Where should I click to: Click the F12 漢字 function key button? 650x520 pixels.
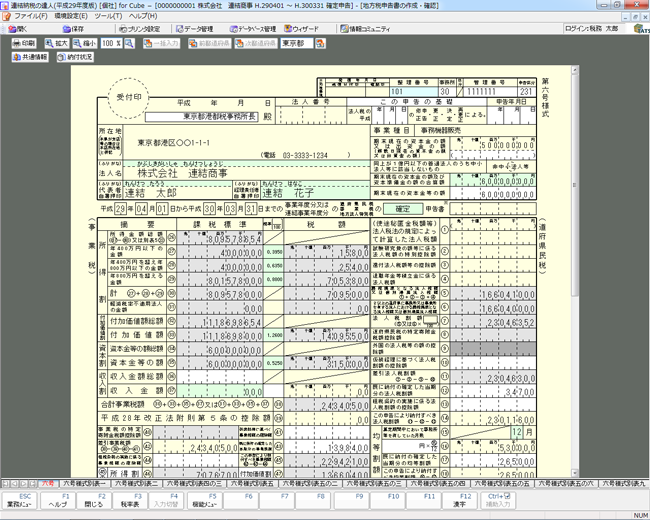[x=458, y=500]
